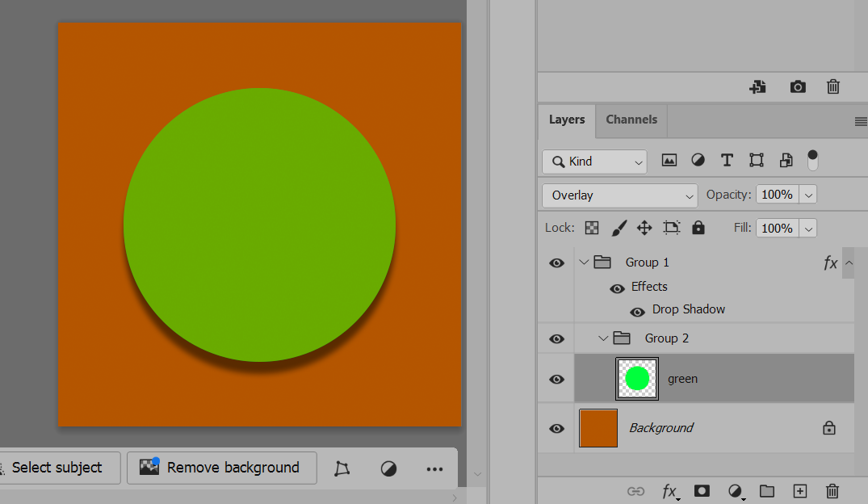Switch to the Layers tab
The height and width of the screenshot is (504, 868).
point(567,120)
